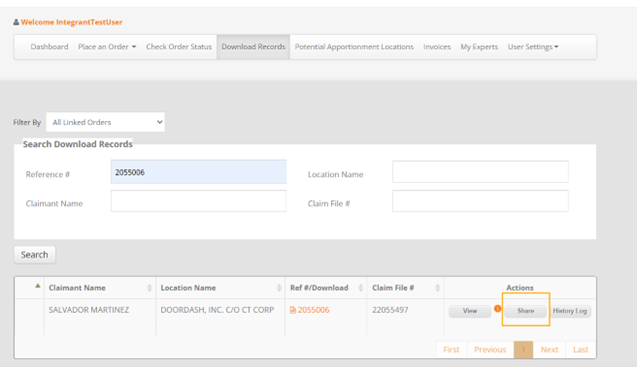Open the Filter By All Linked Orders dropdown
Viewport: 637px width, 367px height.
(106, 122)
